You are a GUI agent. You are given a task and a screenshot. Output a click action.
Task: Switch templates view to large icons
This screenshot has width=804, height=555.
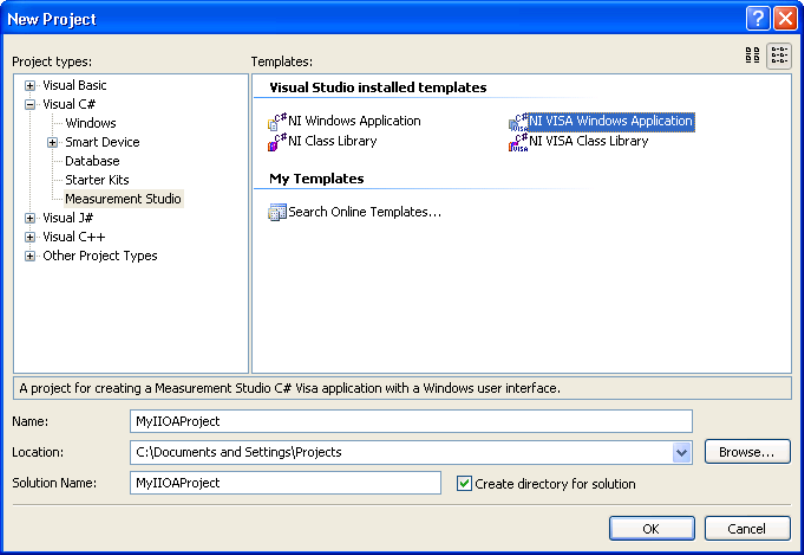tap(752, 55)
